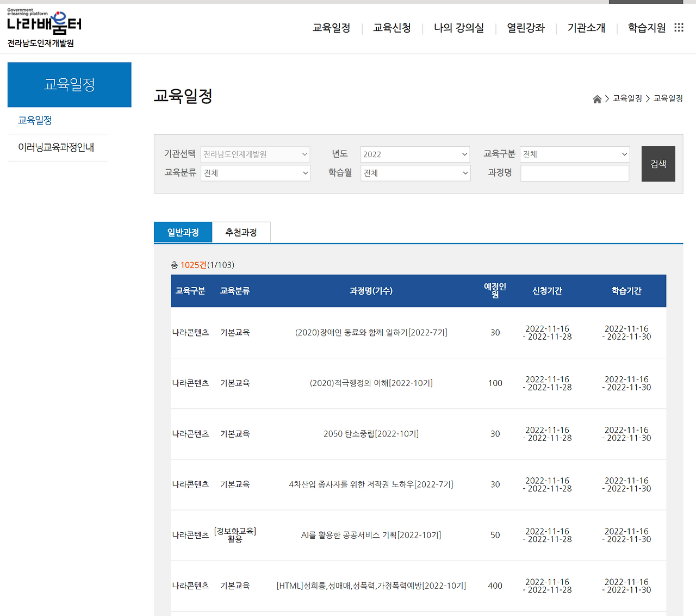Expand the 교육구분 dropdown
Screen dimensions: 696x616
pos(574,154)
